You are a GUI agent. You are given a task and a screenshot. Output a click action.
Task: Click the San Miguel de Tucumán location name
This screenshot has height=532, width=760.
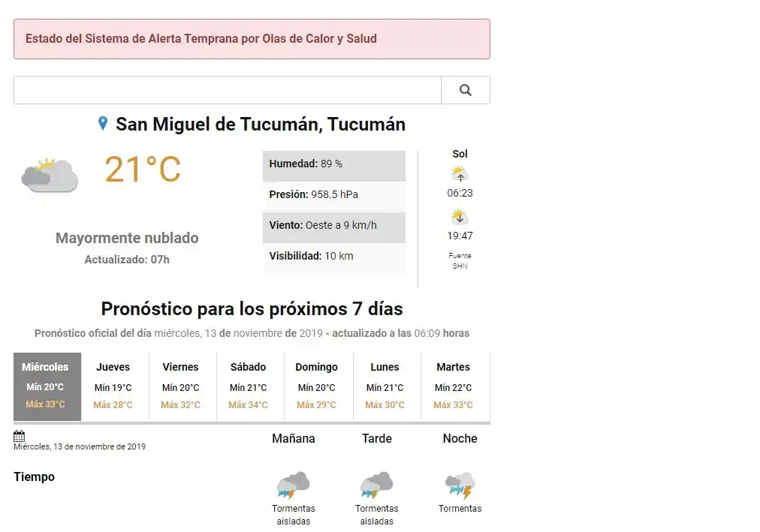259,124
